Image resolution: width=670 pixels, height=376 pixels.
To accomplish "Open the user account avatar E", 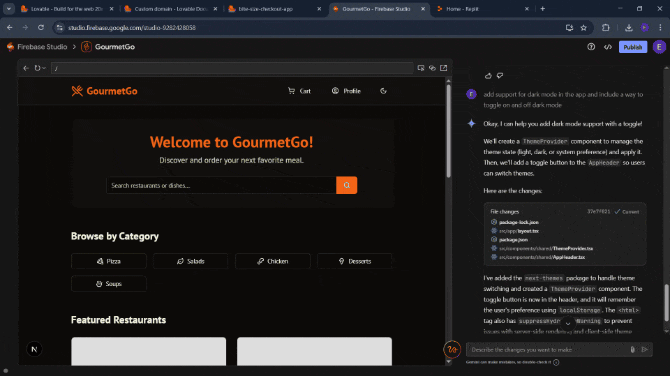I will (659, 47).
